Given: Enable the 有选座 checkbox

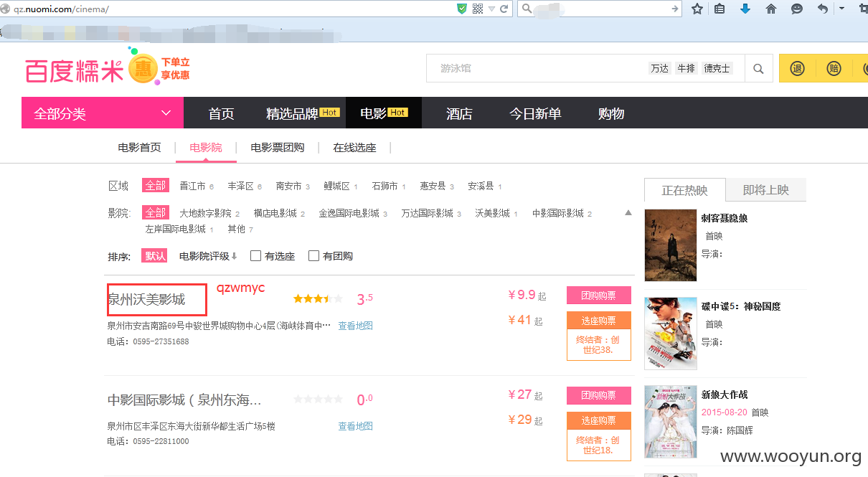Looking at the screenshot, I should tap(255, 256).
